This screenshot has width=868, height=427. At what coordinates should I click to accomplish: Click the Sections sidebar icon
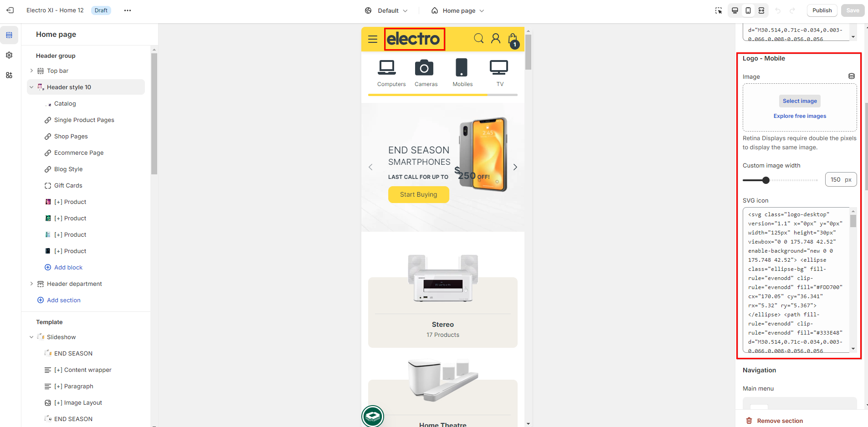[9, 35]
